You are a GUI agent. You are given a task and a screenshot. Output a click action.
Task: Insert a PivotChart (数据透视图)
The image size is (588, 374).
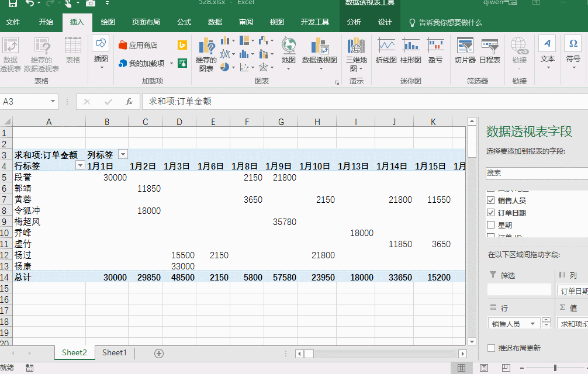[x=320, y=53]
